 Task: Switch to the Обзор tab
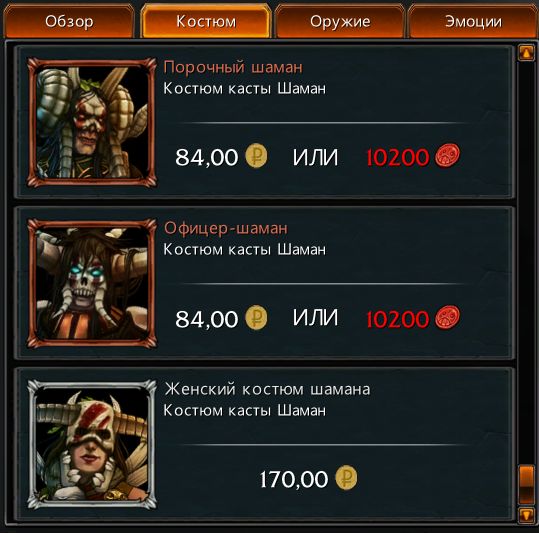[69, 22]
